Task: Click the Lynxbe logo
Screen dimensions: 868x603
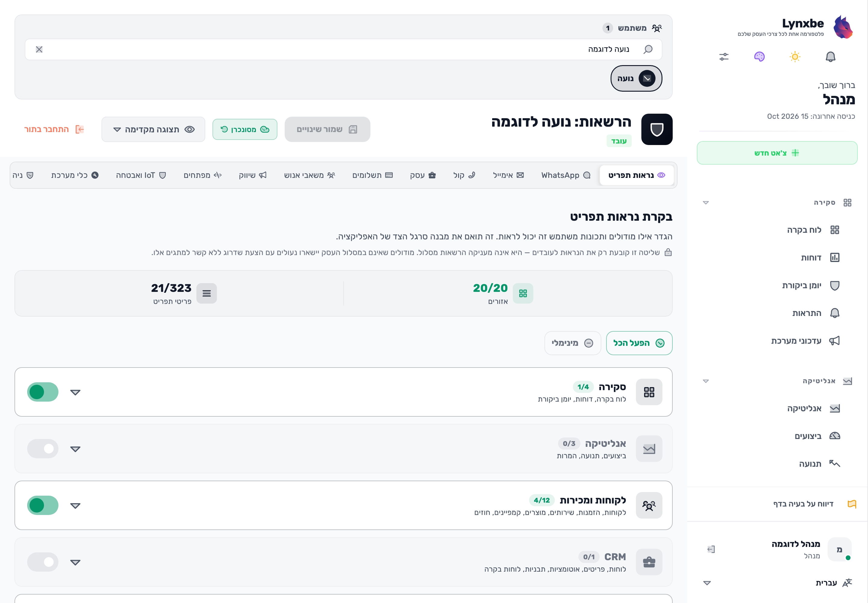Action: click(843, 27)
